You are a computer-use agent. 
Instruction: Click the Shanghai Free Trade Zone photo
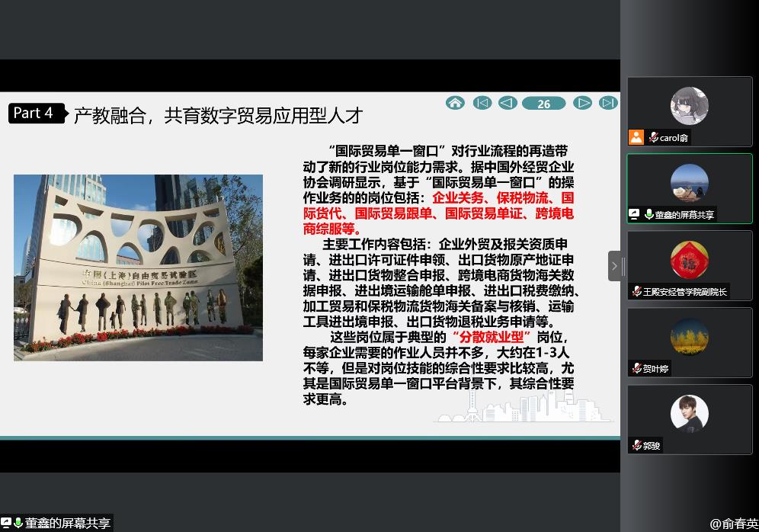[x=138, y=268]
